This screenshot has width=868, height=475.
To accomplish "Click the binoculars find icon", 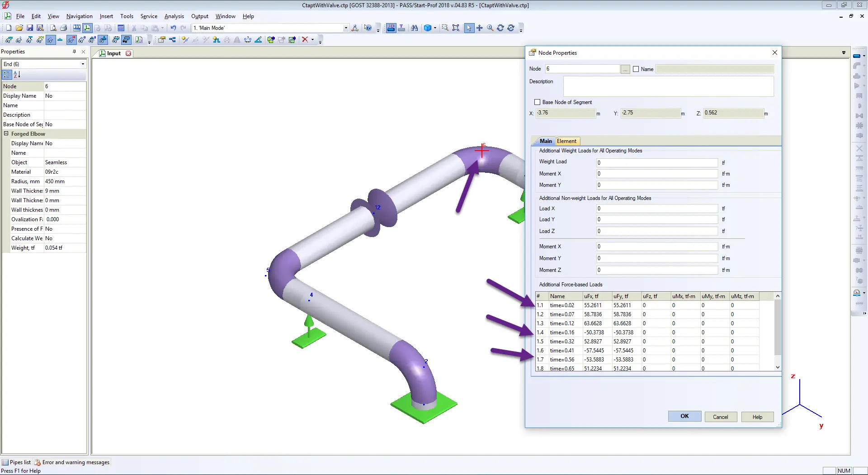I will click(414, 28).
